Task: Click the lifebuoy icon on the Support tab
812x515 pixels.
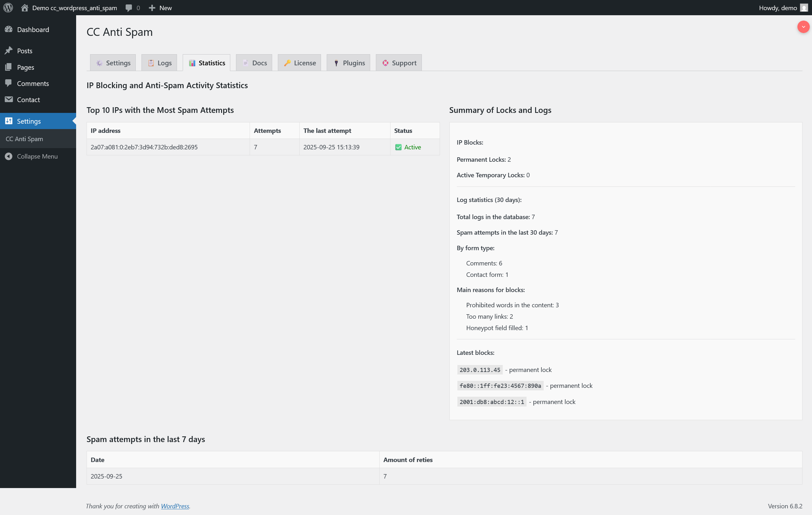Action: pyautogui.click(x=385, y=63)
